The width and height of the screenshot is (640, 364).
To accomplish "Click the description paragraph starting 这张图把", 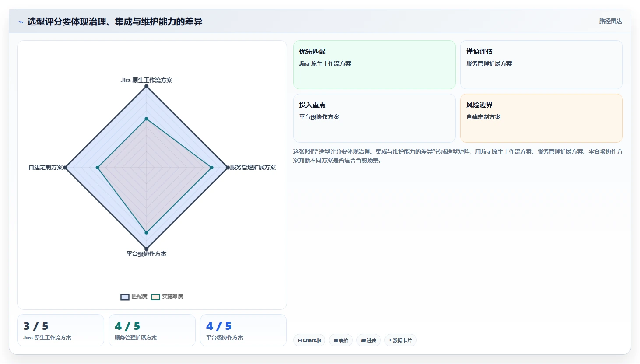I will (457, 156).
